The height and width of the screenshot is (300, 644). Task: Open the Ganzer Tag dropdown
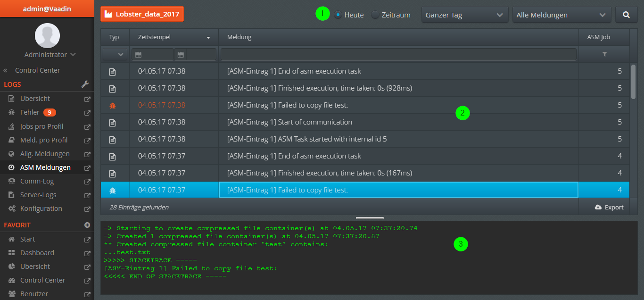(x=465, y=15)
